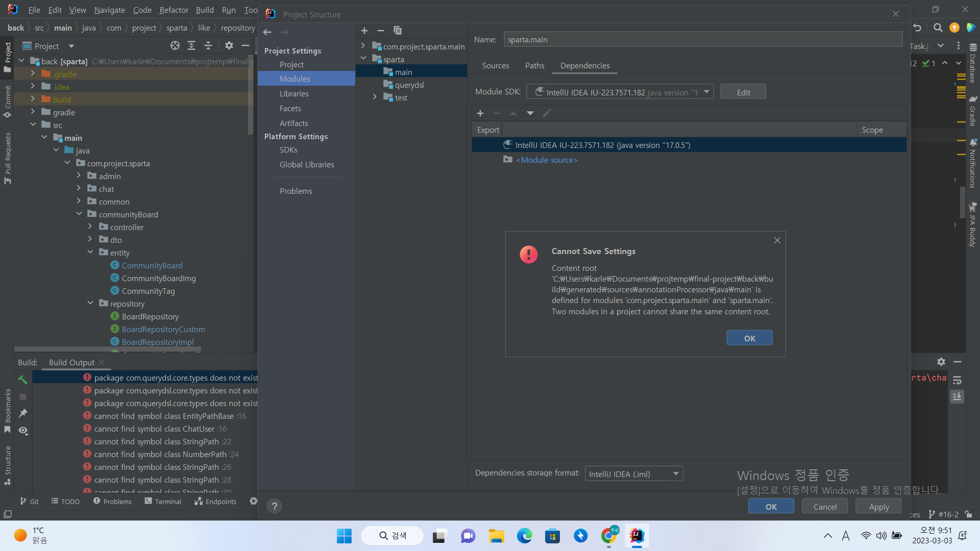The height and width of the screenshot is (551, 980).
Task: Open the Refactor menu
Action: point(174,10)
